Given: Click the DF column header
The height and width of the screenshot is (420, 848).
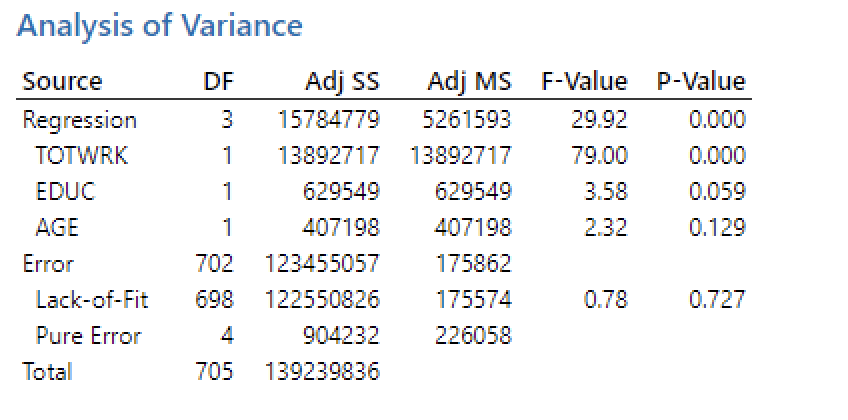Looking at the screenshot, I should coord(218,82).
